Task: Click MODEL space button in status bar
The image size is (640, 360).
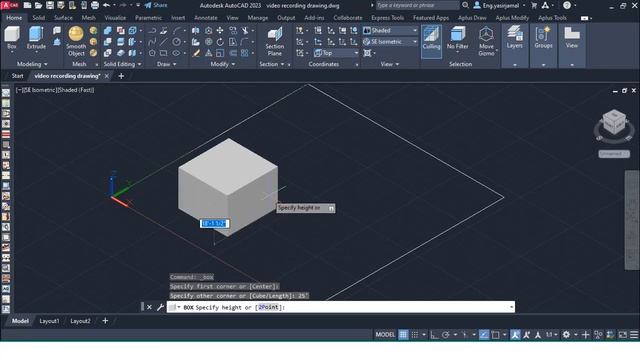Action: click(385, 335)
